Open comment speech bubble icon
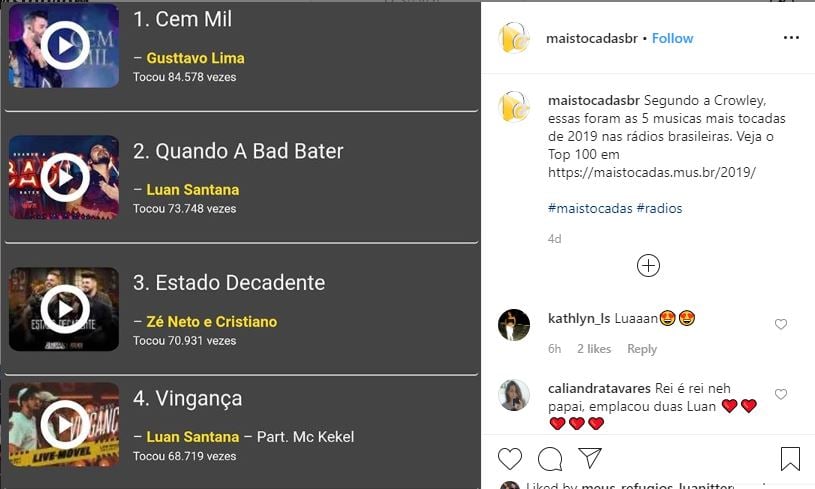Image resolution: width=815 pixels, height=489 pixels. coord(550,459)
